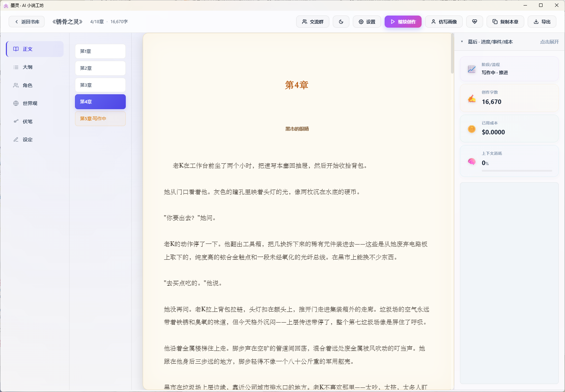The width and height of the screenshot is (565, 392).
Task: Open the 世界观 worldview section
Action: coord(35,103)
